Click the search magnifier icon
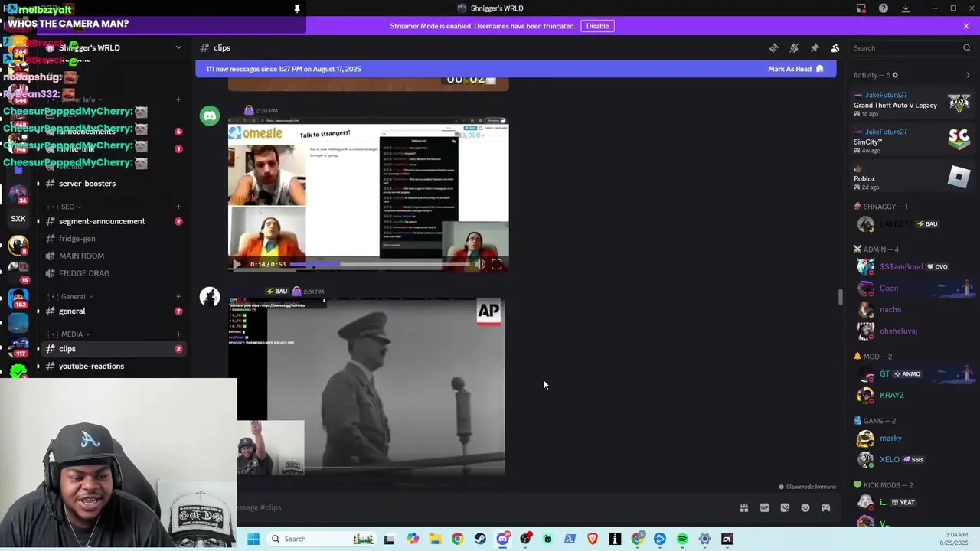 point(966,48)
